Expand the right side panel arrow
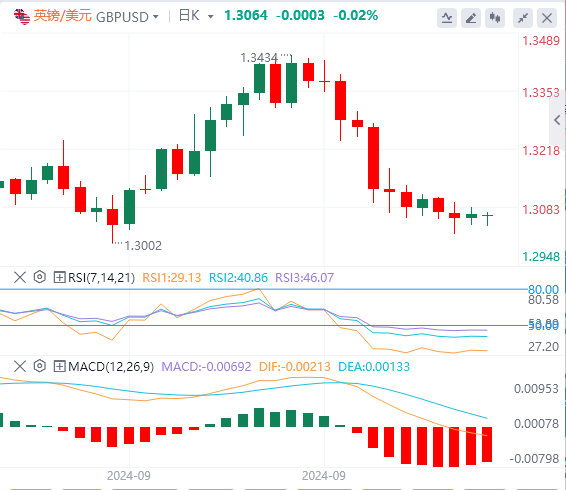The width and height of the screenshot is (566, 490). coord(557,120)
